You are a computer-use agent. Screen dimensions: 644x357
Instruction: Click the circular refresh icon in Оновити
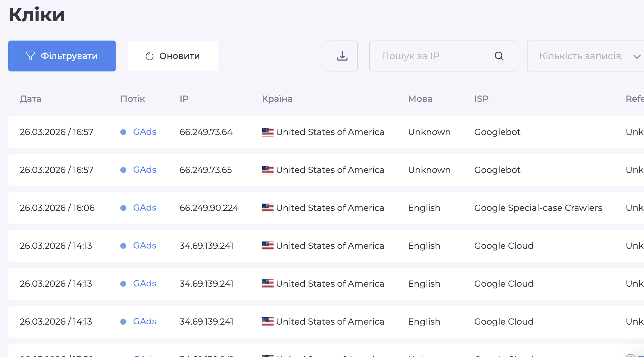[149, 56]
